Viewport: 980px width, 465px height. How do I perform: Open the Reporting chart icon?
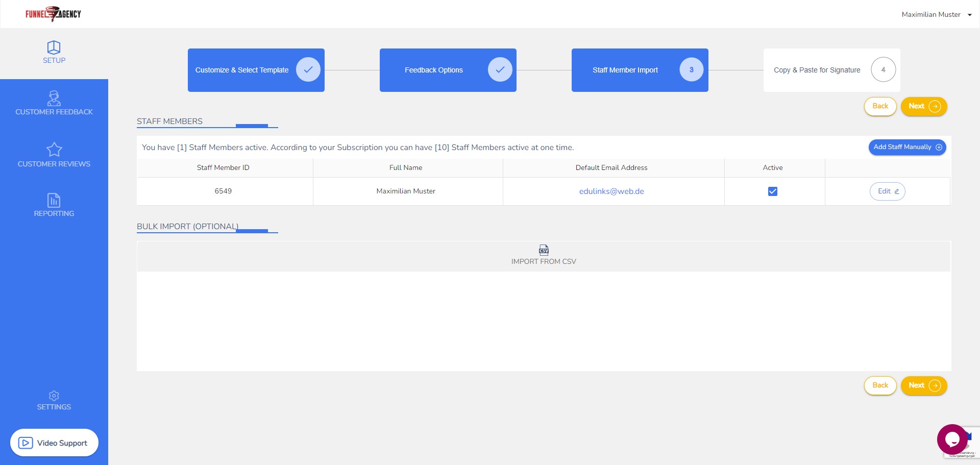click(x=54, y=200)
